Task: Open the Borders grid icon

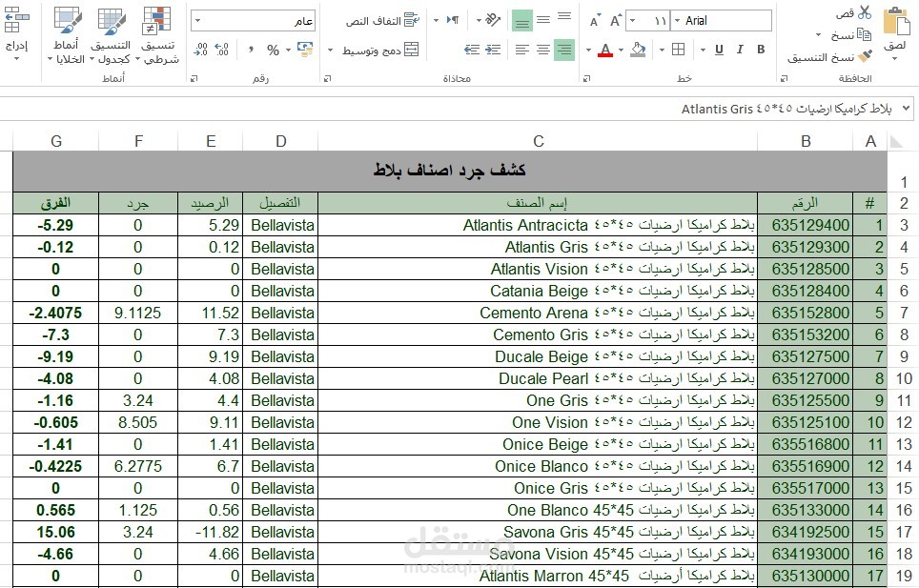Action: click(678, 50)
